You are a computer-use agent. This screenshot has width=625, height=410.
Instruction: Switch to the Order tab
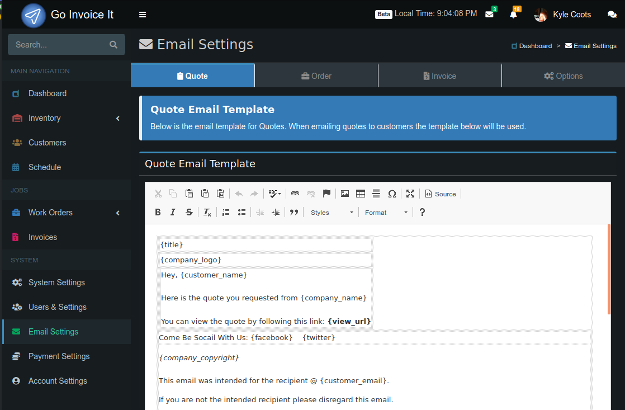click(x=316, y=75)
